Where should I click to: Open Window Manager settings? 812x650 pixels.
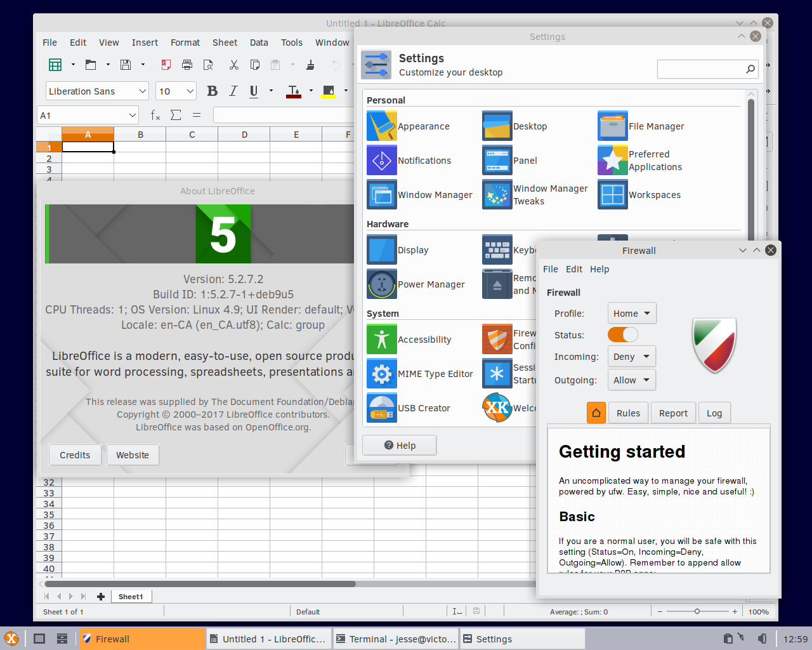pos(419,195)
